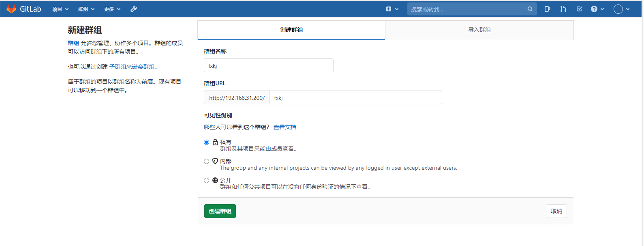The image size is (644, 246).
Task: Open the merge requests icon
Action: tap(563, 9)
